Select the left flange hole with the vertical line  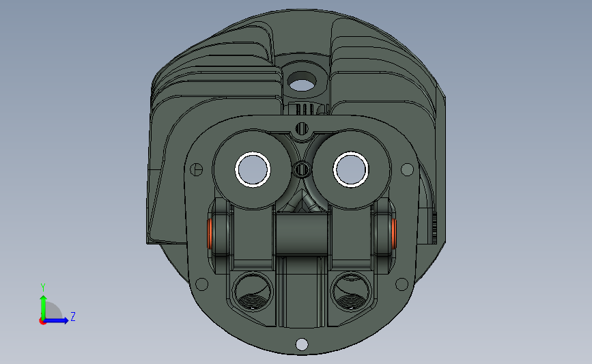tap(196, 169)
